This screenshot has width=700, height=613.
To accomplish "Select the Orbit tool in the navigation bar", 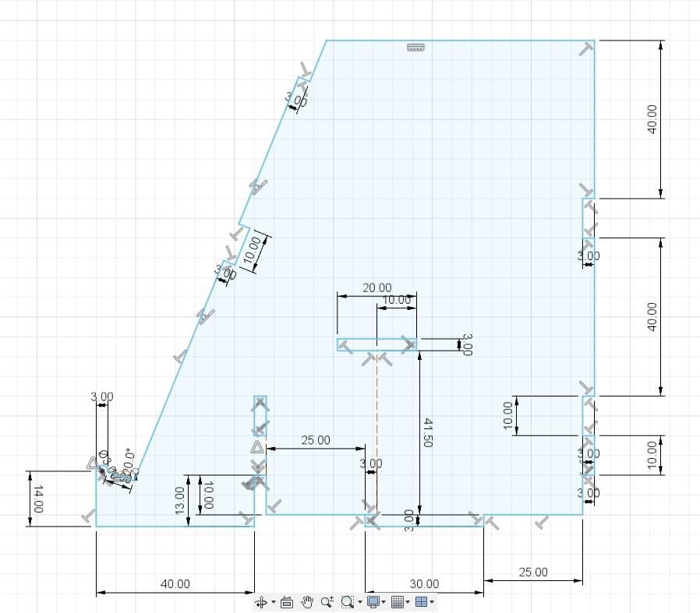I will pos(262,601).
